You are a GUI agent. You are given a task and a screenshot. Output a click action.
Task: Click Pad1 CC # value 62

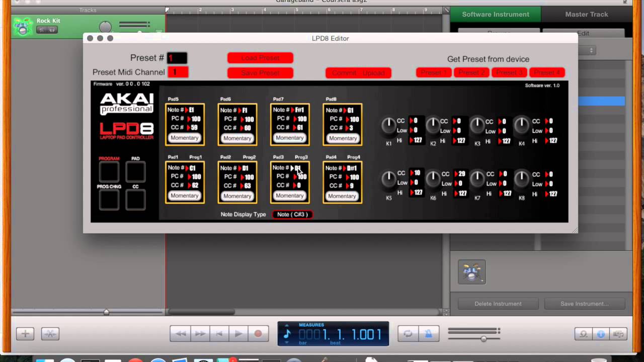[x=194, y=186]
